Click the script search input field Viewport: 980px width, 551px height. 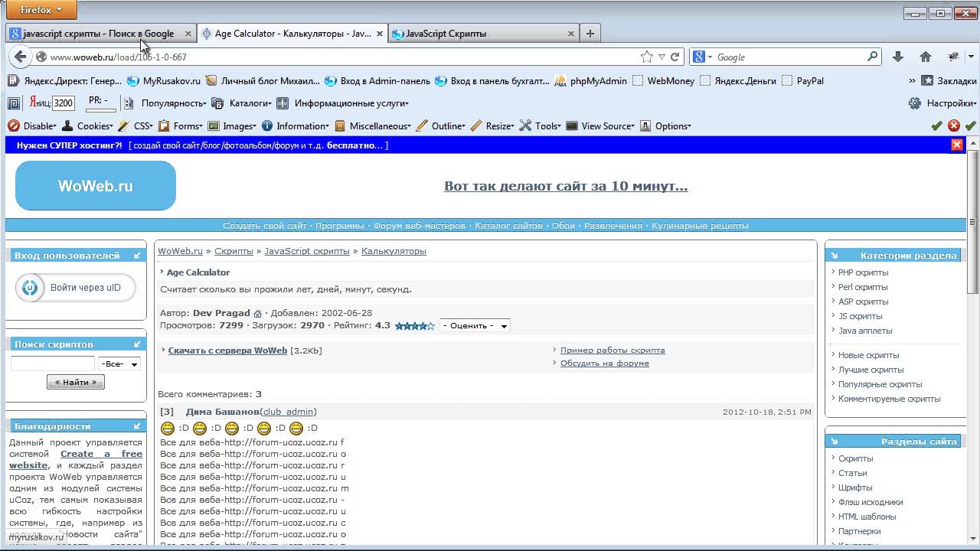click(52, 364)
